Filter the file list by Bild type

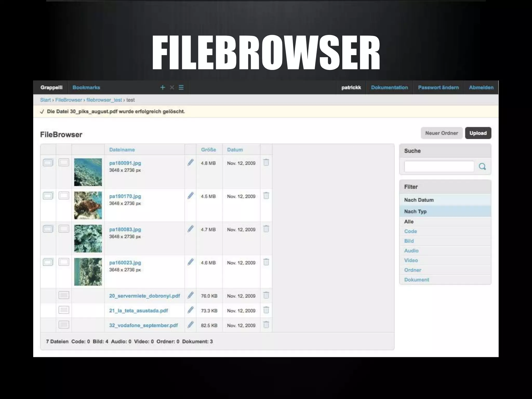(409, 241)
